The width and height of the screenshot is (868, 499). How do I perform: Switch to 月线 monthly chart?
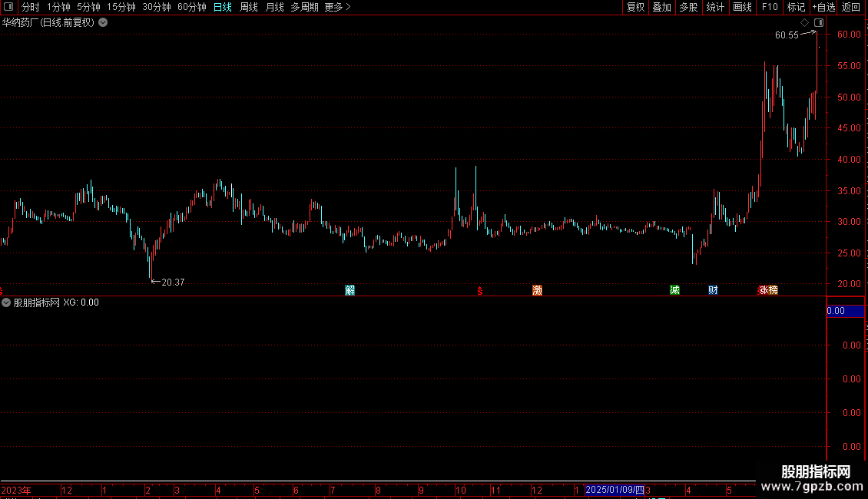[274, 7]
